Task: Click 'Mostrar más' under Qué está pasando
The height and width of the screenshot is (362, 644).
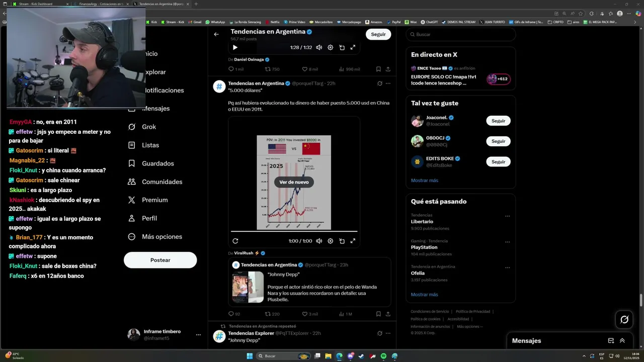Action: click(x=425, y=295)
